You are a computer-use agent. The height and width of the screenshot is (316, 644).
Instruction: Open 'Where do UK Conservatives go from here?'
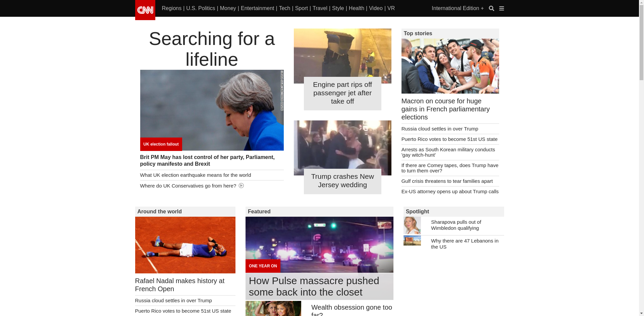pos(188,186)
